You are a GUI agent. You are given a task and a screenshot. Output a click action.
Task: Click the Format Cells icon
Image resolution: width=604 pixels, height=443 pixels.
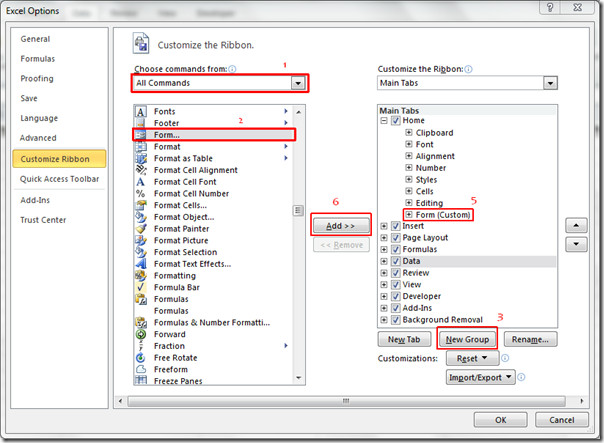click(x=141, y=205)
